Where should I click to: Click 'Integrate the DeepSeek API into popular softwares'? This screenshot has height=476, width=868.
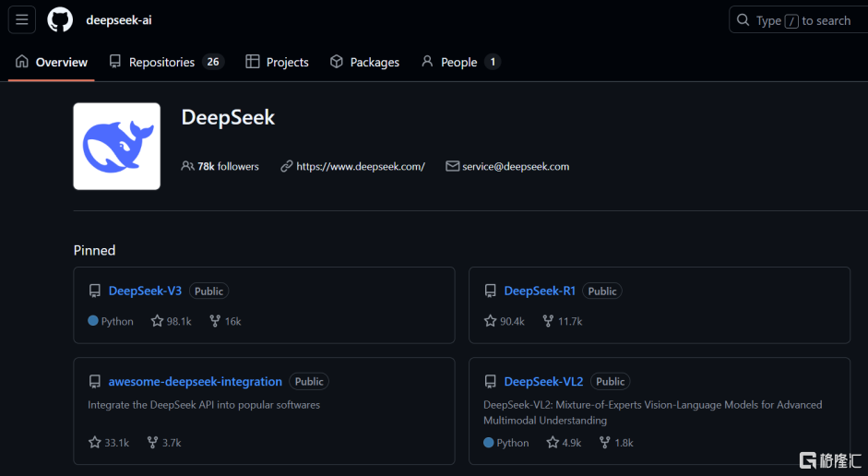pos(204,405)
